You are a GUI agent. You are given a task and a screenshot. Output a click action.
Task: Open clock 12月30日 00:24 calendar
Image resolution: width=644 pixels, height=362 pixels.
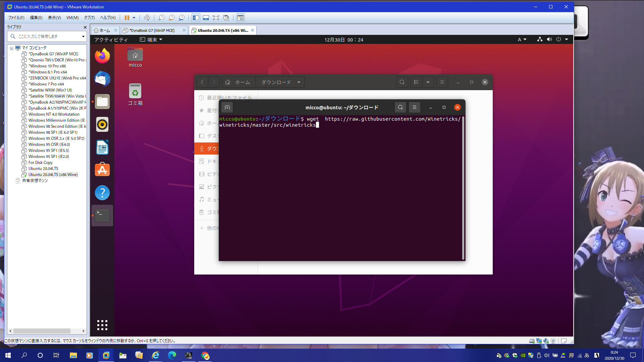pyautogui.click(x=343, y=40)
